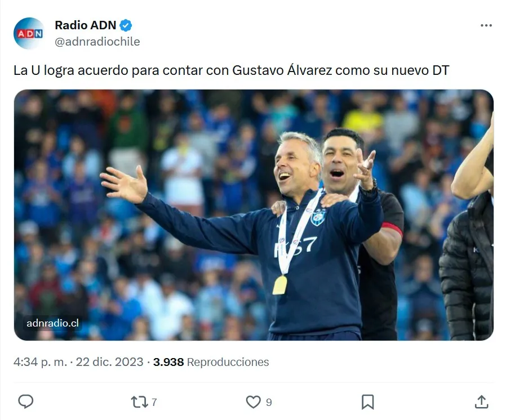Click the blue verified badge
Viewport: 506px width, 420px height.
coord(126,25)
